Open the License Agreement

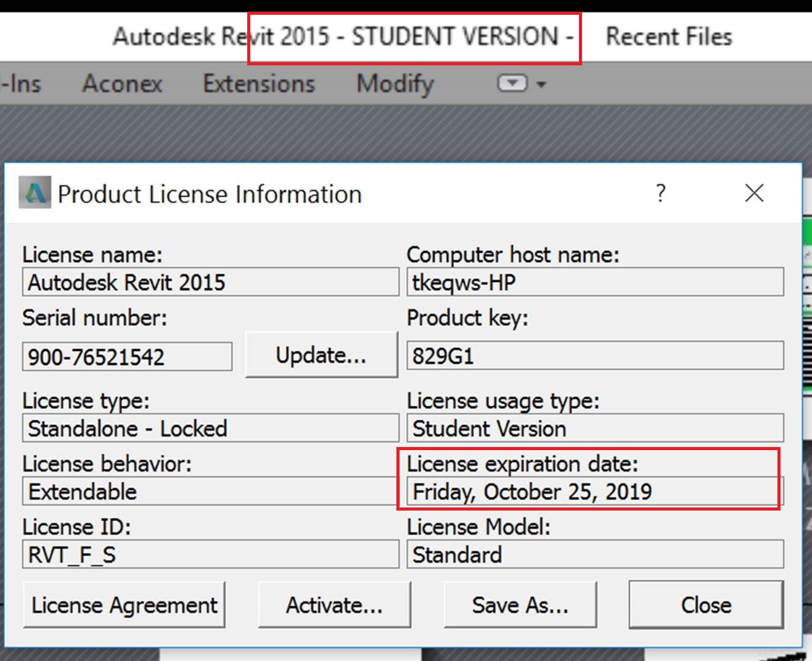[124, 605]
